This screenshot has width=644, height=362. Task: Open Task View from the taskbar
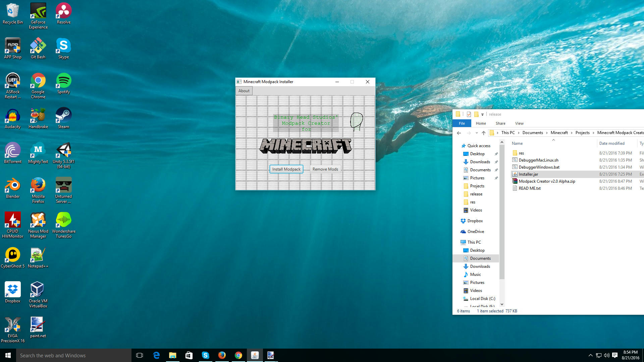(x=140, y=355)
